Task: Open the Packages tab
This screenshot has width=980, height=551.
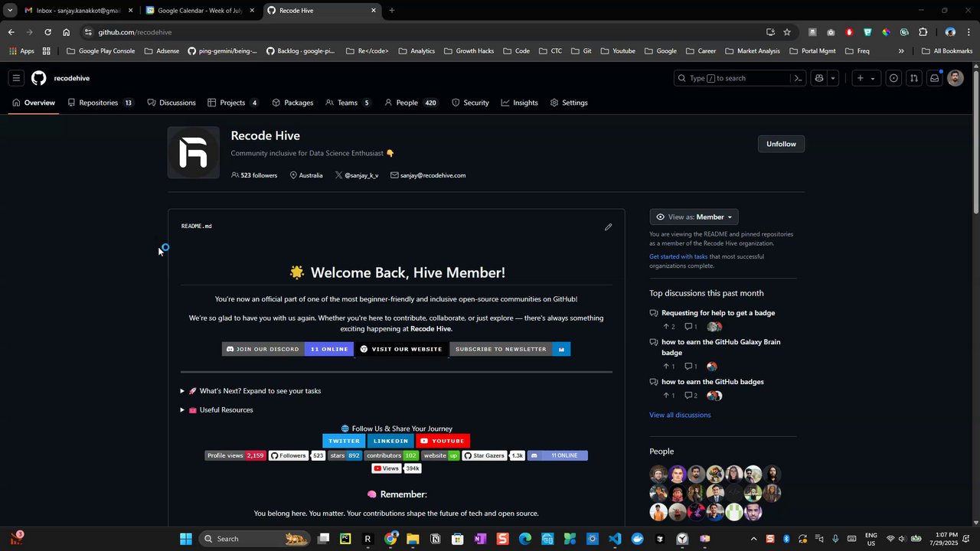Action: [x=292, y=103]
